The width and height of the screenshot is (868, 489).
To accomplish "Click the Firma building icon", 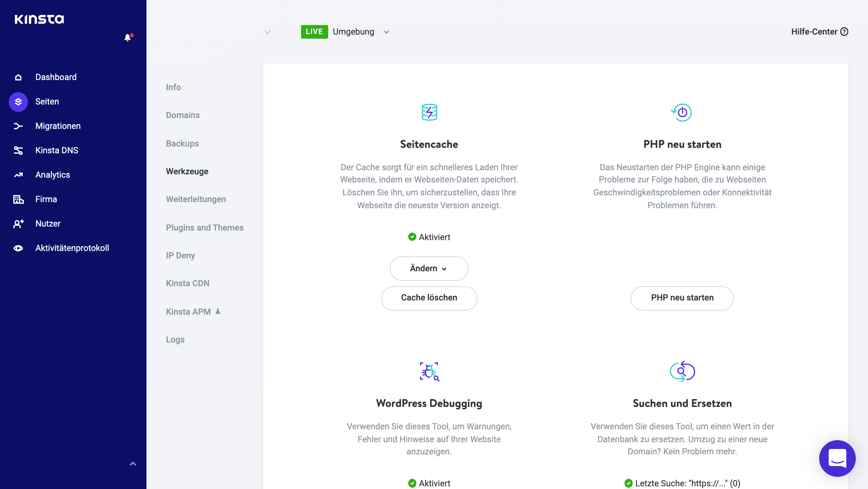I will tap(18, 199).
